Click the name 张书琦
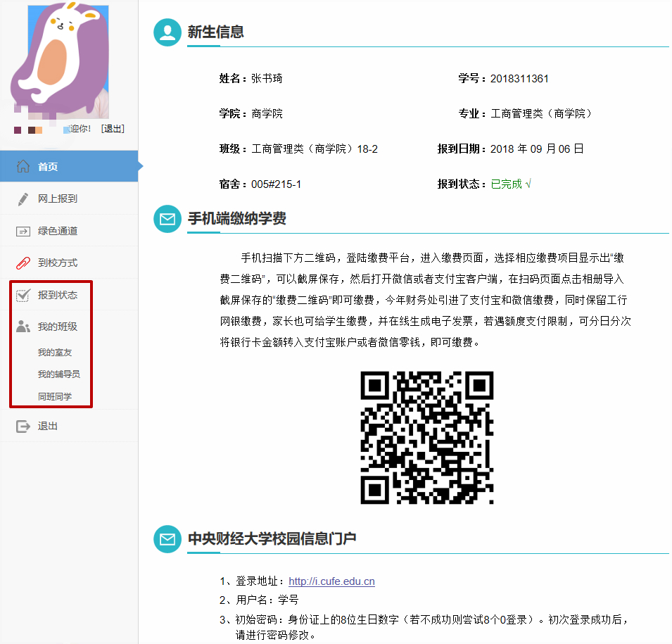This screenshot has width=672, height=644. [x=267, y=78]
